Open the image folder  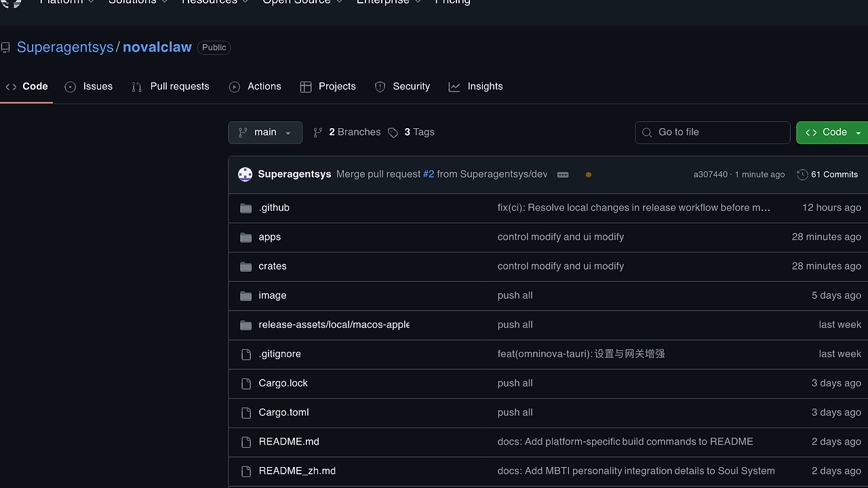point(273,296)
